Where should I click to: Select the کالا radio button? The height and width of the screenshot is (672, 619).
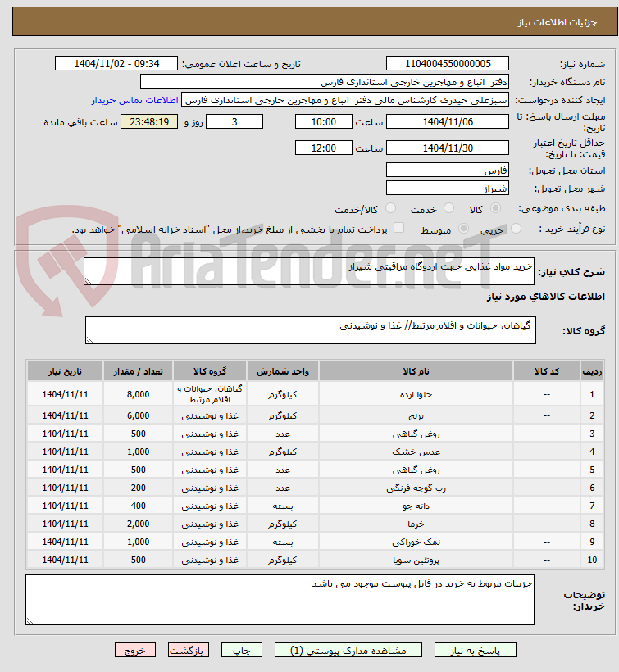(495, 208)
